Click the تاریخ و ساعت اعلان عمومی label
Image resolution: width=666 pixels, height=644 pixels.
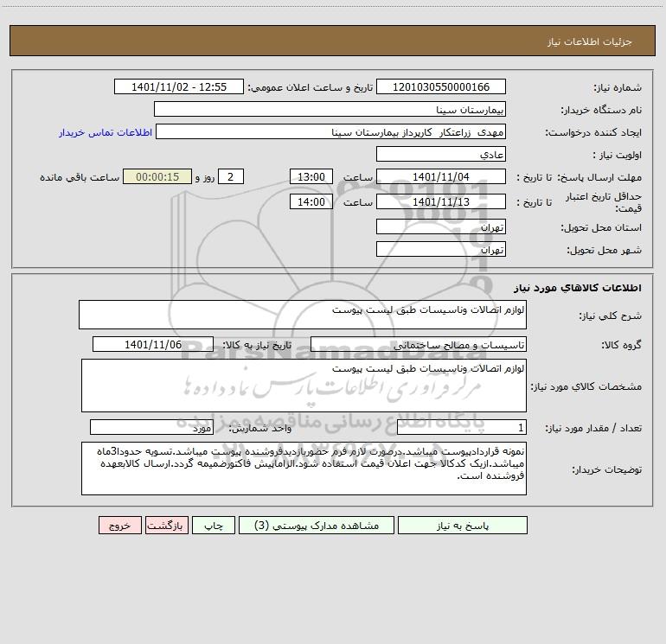click(x=311, y=87)
